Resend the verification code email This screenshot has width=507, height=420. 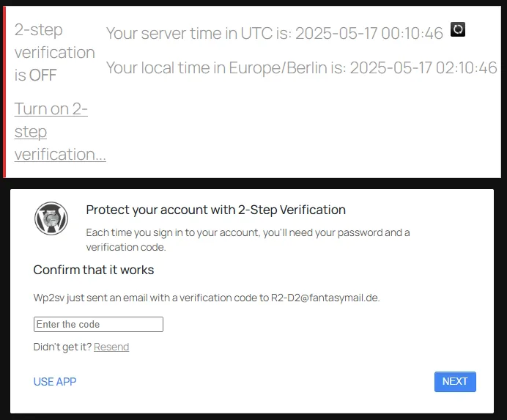[111, 347]
